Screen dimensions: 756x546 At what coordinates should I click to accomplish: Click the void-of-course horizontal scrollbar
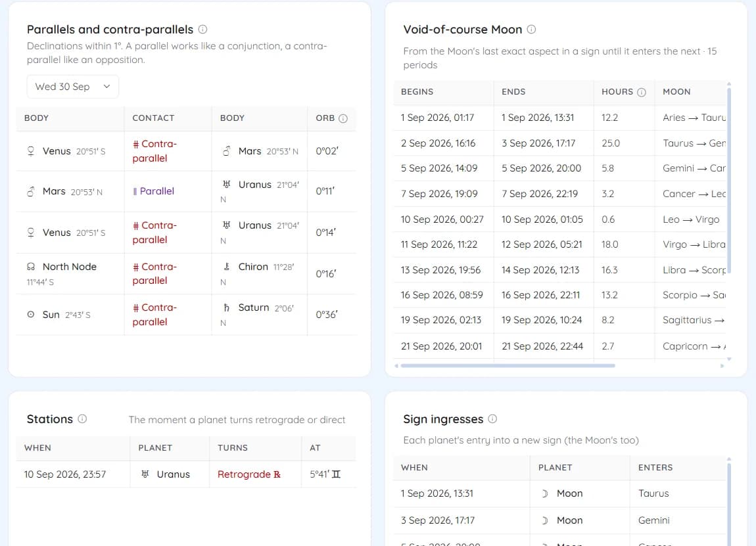(x=508, y=366)
